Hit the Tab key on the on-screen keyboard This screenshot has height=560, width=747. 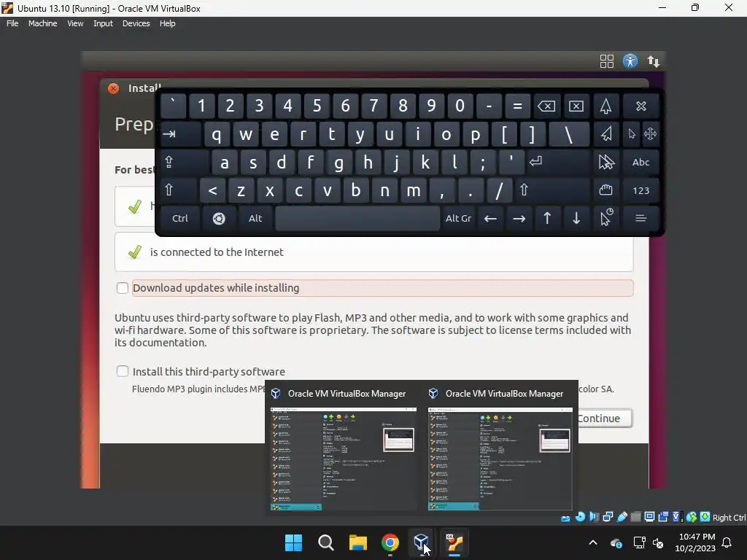click(181, 134)
